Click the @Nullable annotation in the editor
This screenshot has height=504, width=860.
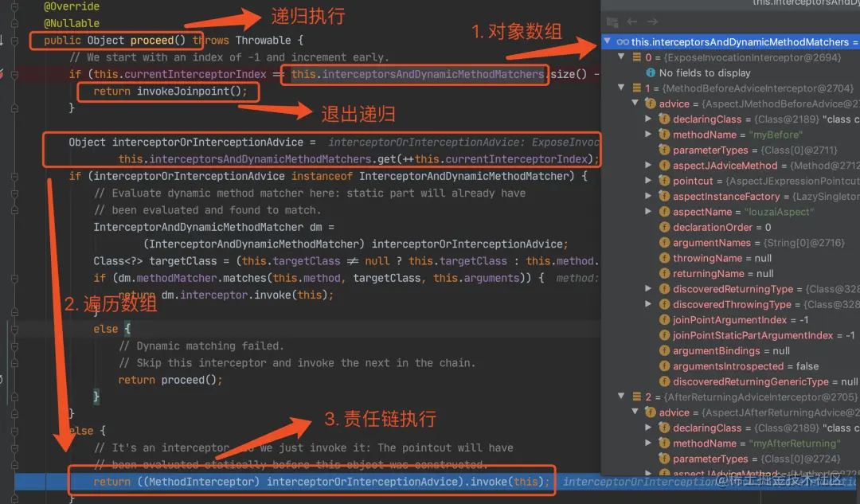pyautogui.click(x=72, y=24)
